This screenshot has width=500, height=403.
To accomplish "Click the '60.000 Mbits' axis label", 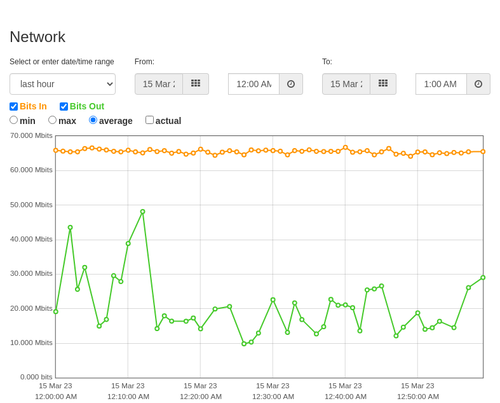I will tap(31, 170).
